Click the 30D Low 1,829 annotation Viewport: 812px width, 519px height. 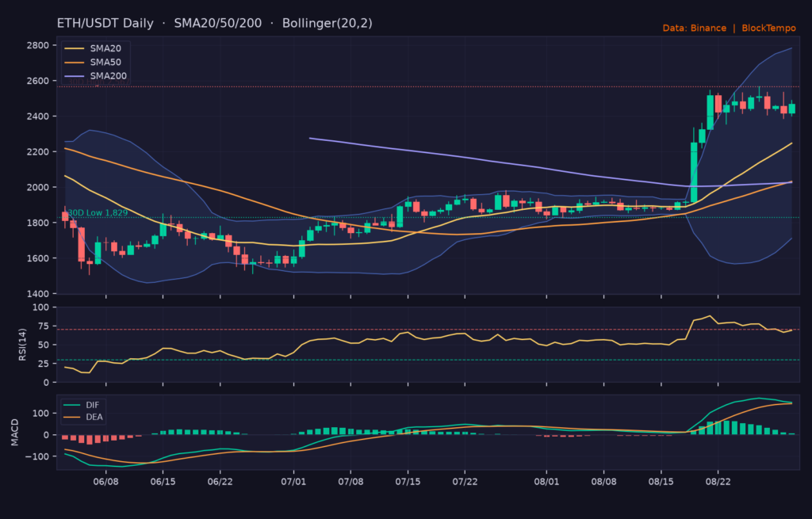click(98, 212)
